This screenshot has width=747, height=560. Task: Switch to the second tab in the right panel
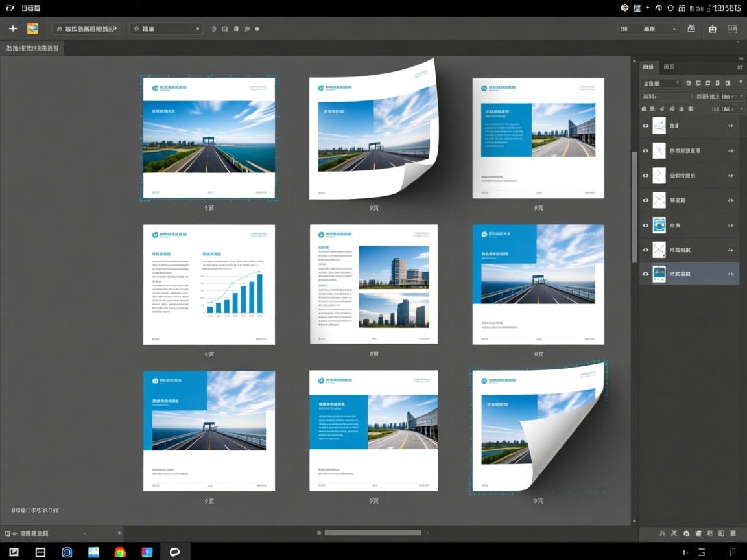click(669, 67)
